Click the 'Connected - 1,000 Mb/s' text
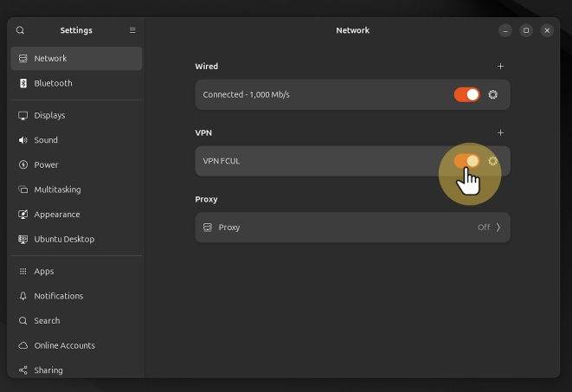This screenshot has width=572, height=392. [x=247, y=95]
